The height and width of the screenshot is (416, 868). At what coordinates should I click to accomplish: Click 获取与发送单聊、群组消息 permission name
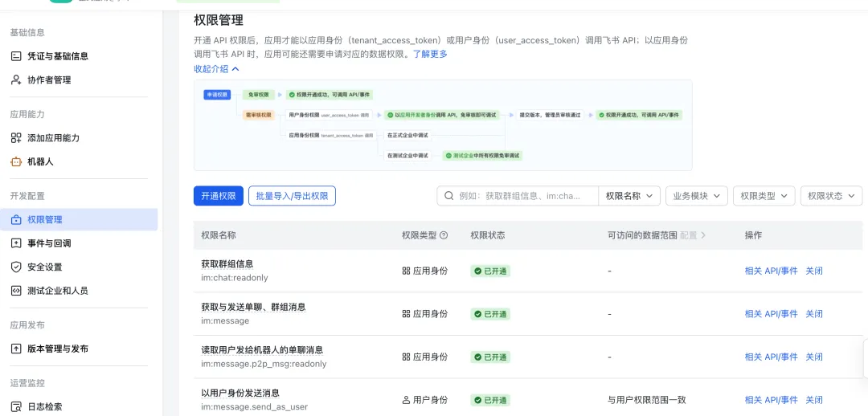pyautogui.click(x=253, y=307)
